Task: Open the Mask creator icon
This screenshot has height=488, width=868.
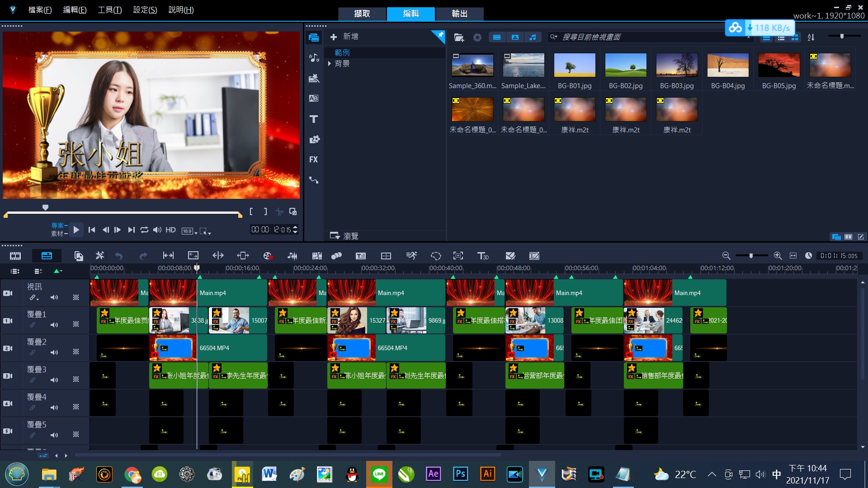Action: pos(436,256)
